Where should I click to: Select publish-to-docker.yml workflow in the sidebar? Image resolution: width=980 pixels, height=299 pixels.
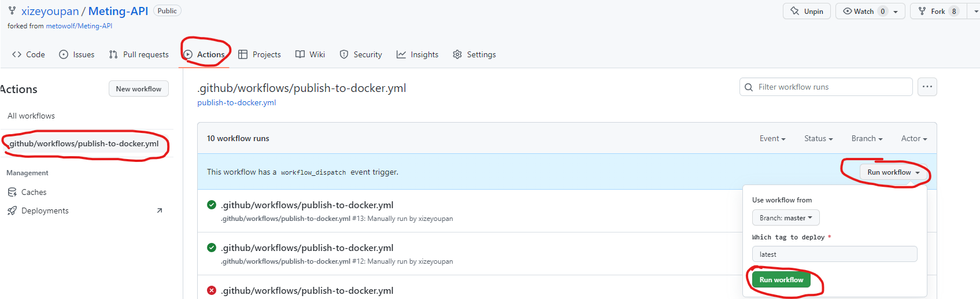point(84,143)
